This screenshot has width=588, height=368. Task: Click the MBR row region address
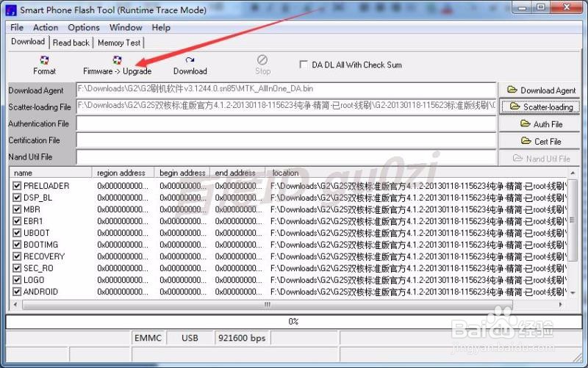pos(123,209)
